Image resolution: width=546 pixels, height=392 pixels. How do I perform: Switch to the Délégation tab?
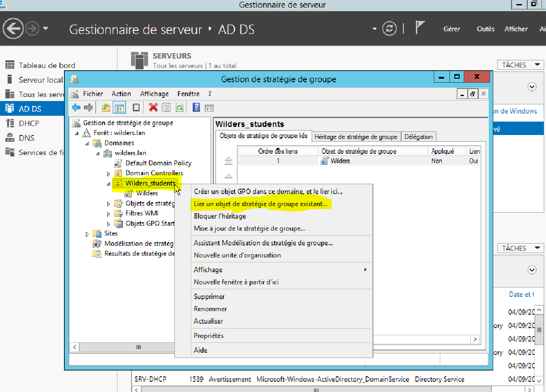tap(419, 137)
